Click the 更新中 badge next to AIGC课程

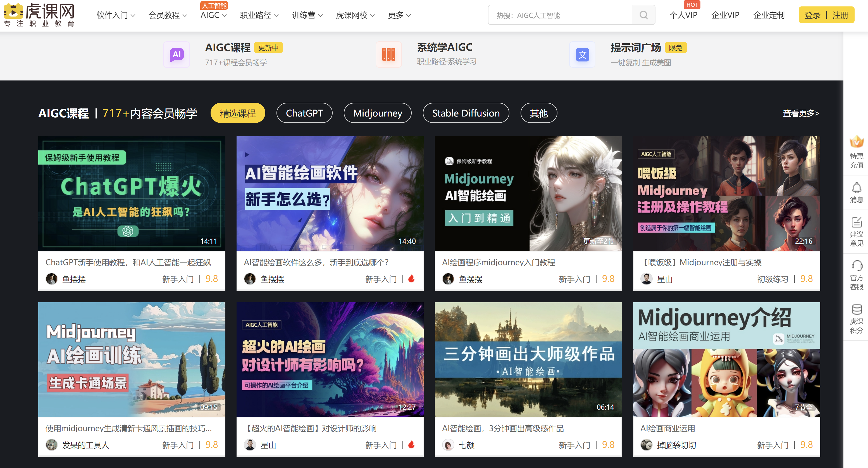(268, 47)
